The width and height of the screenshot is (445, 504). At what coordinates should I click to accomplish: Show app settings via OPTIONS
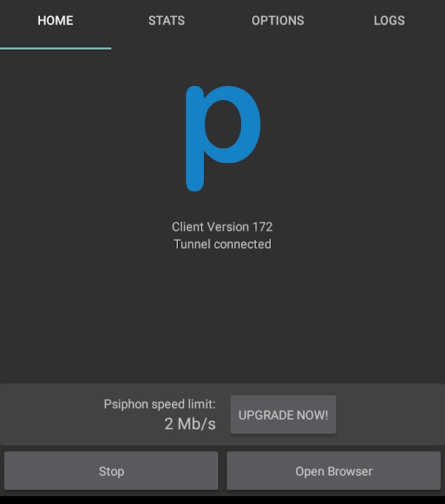coord(278,20)
